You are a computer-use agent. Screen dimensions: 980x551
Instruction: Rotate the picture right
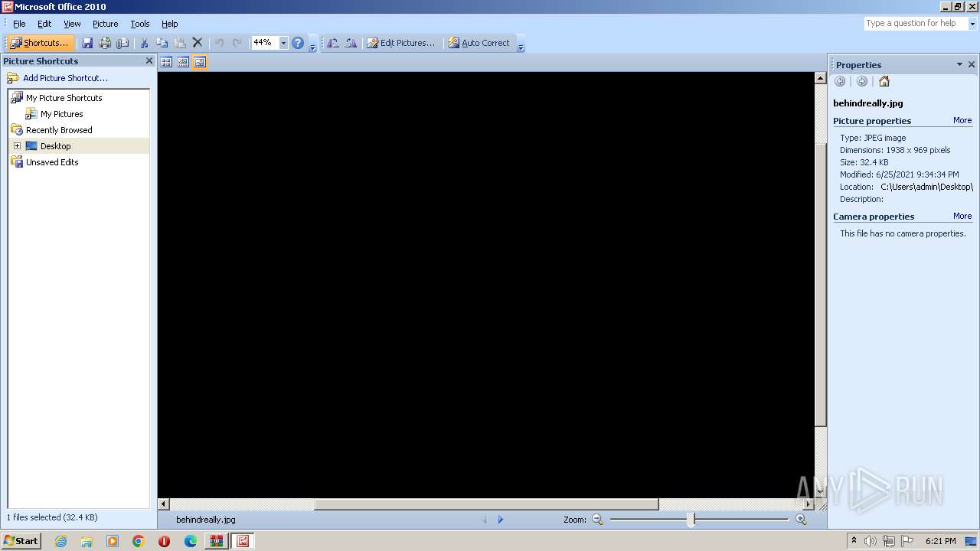pyautogui.click(x=351, y=43)
